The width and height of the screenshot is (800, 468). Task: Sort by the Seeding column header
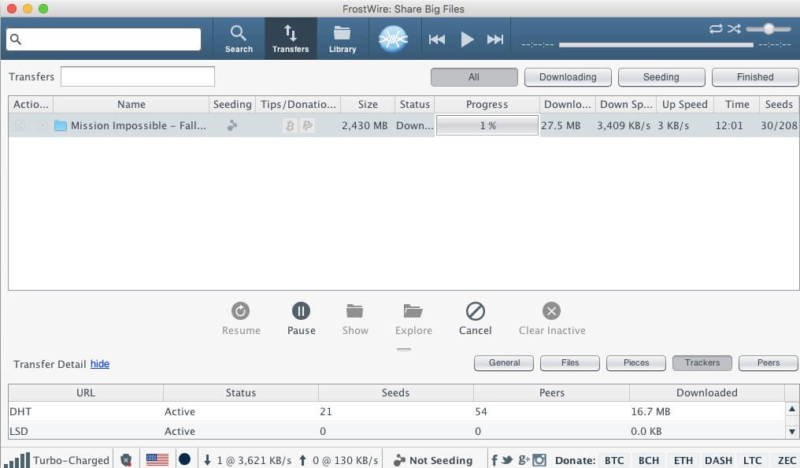(232, 104)
